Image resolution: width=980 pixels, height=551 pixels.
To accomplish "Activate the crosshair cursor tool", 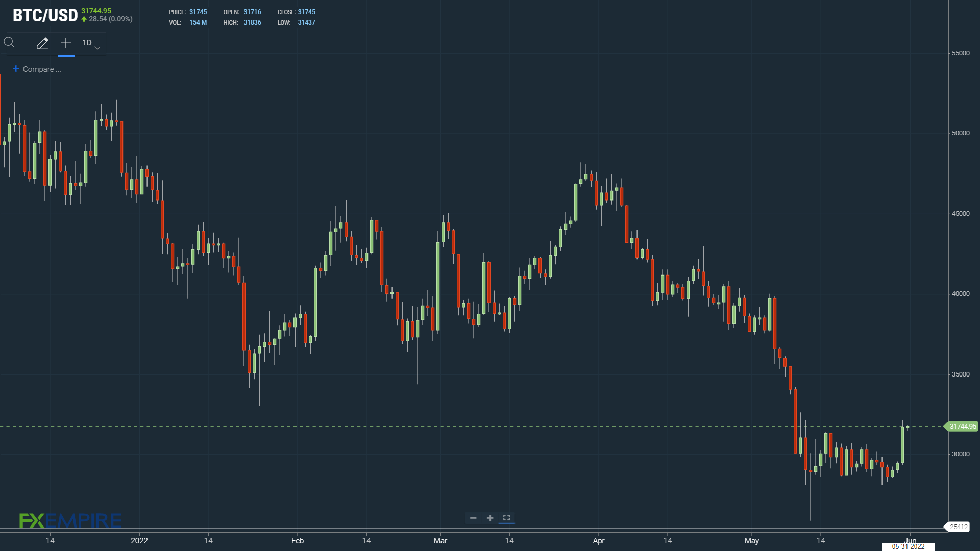I will point(66,43).
